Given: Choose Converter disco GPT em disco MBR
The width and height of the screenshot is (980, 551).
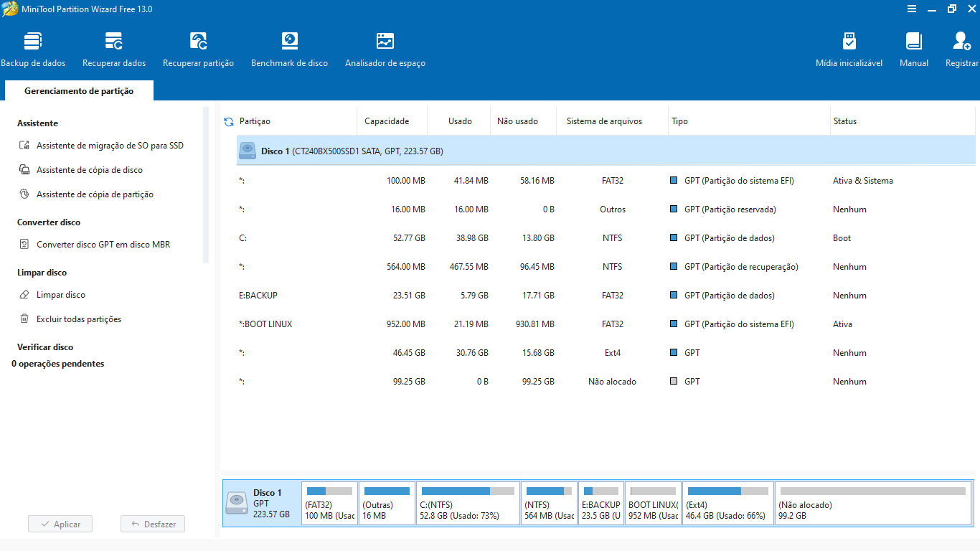Looking at the screenshot, I should point(103,245).
